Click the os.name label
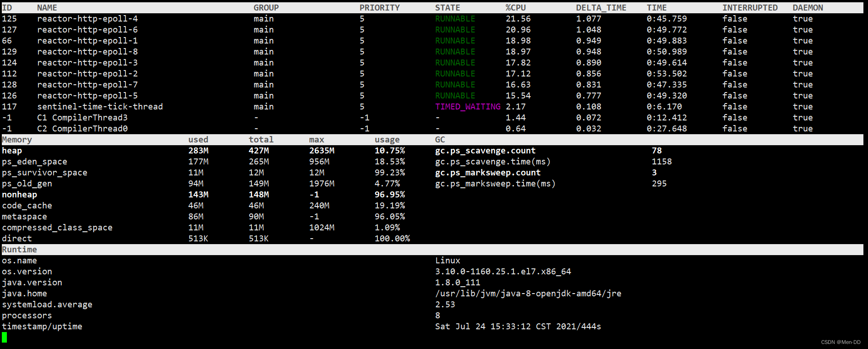The image size is (868, 349). pyautogui.click(x=19, y=261)
